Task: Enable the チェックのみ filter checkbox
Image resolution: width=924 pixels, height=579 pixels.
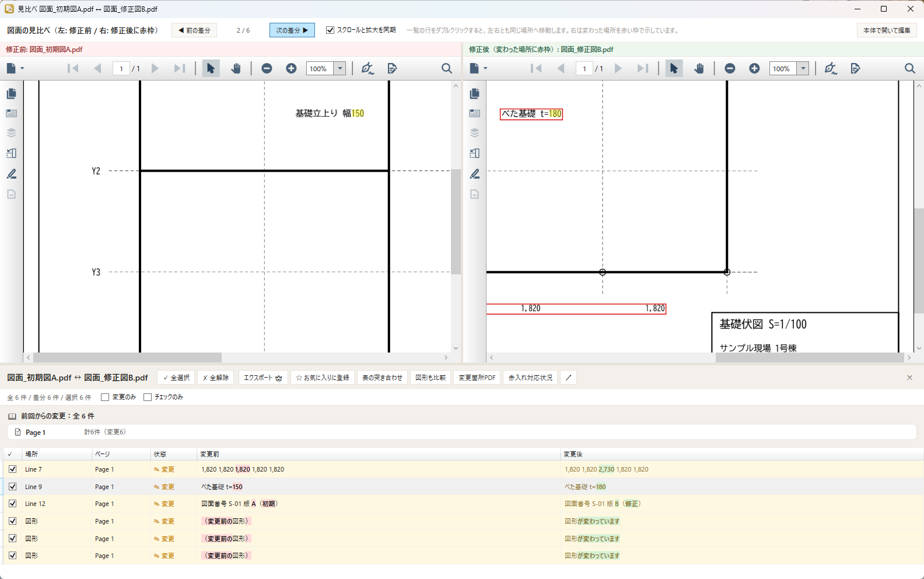Action: [148, 397]
